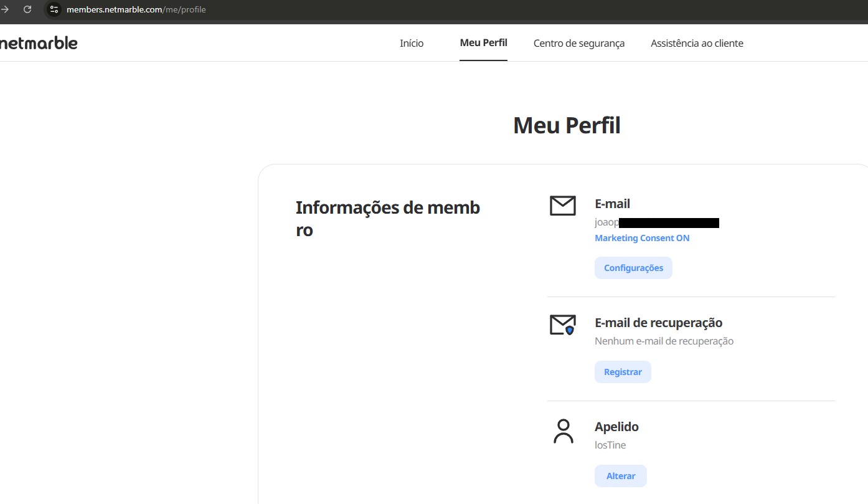Select the Meu Perfil tab

pos(483,43)
